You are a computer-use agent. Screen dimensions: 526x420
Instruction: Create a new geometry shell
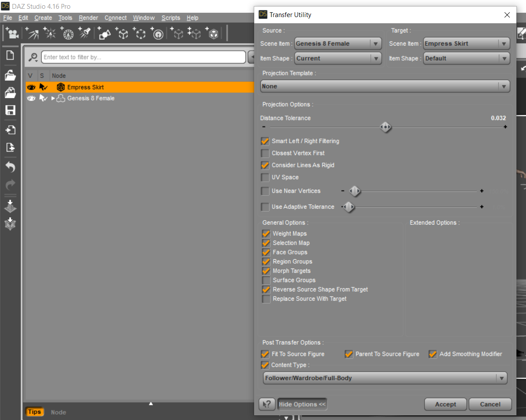[213, 33]
